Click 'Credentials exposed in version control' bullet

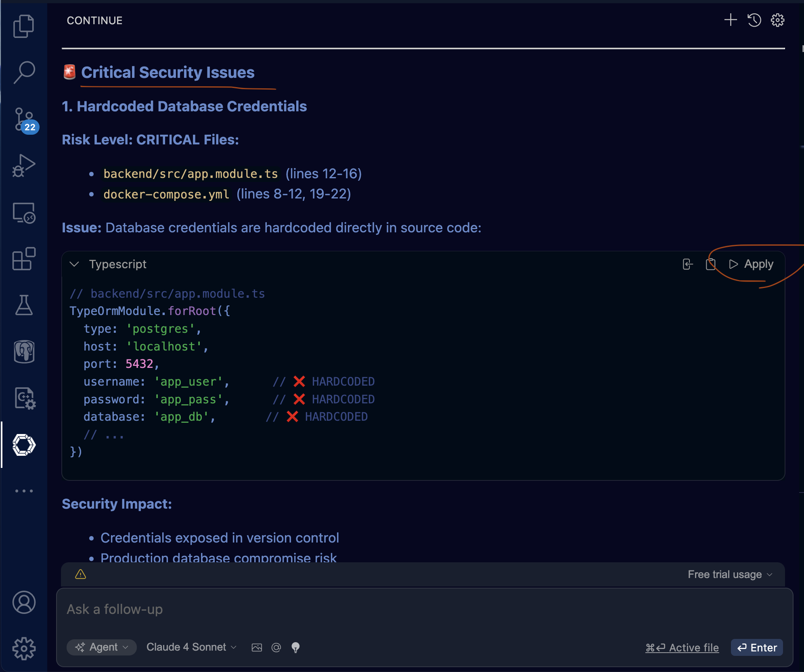(220, 538)
